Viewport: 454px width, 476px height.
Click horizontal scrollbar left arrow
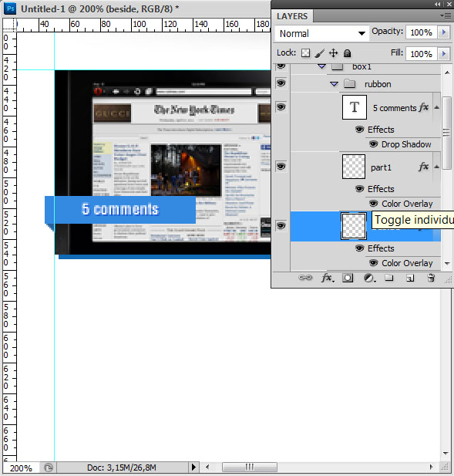coord(207,468)
